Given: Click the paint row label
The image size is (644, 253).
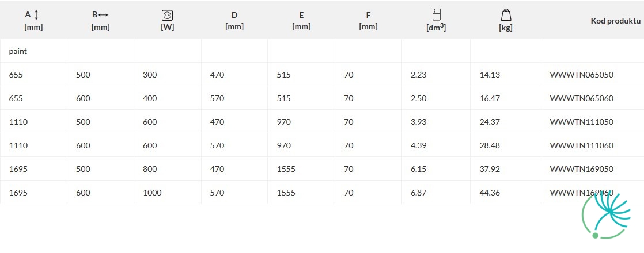Looking at the screenshot, I should (18, 52).
